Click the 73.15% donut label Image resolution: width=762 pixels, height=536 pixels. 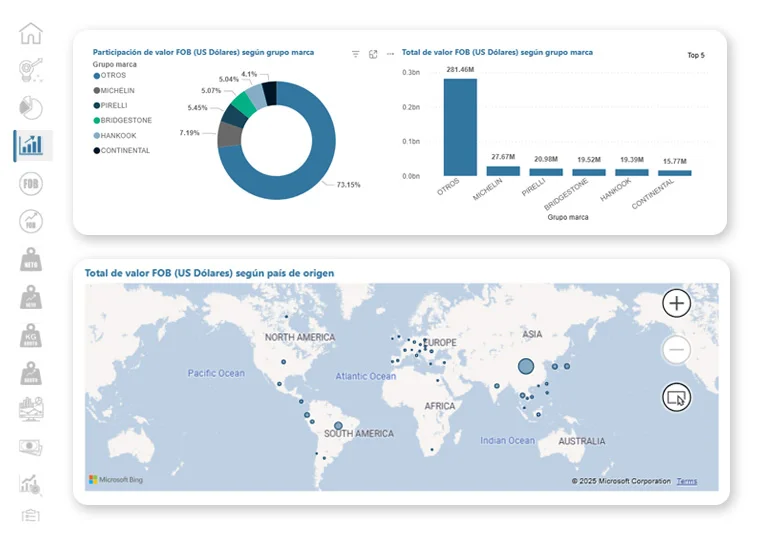[x=348, y=185]
